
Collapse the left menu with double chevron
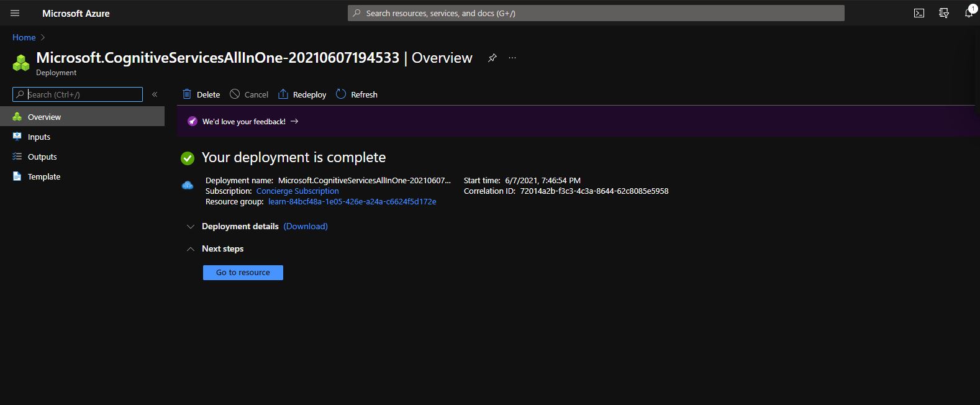click(x=155, y=94)
